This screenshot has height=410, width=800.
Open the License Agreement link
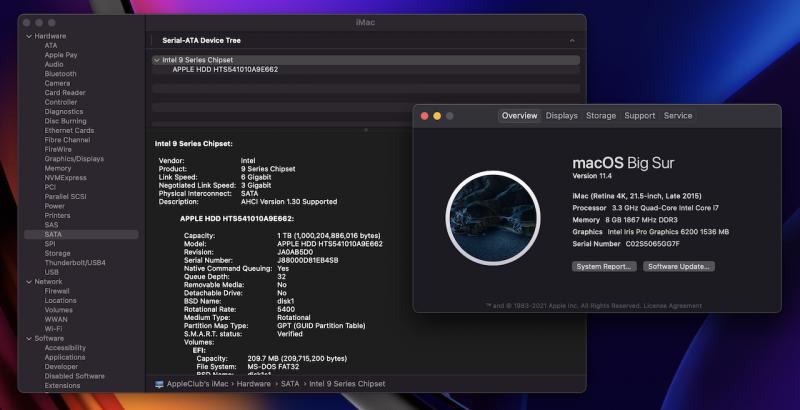pyautogui.click(x=672, y=306)
